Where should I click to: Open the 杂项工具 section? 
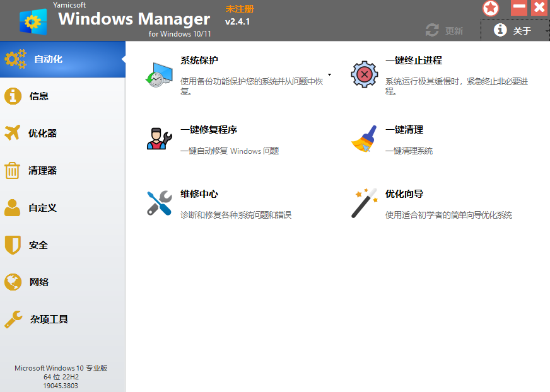tap(63, 319)
